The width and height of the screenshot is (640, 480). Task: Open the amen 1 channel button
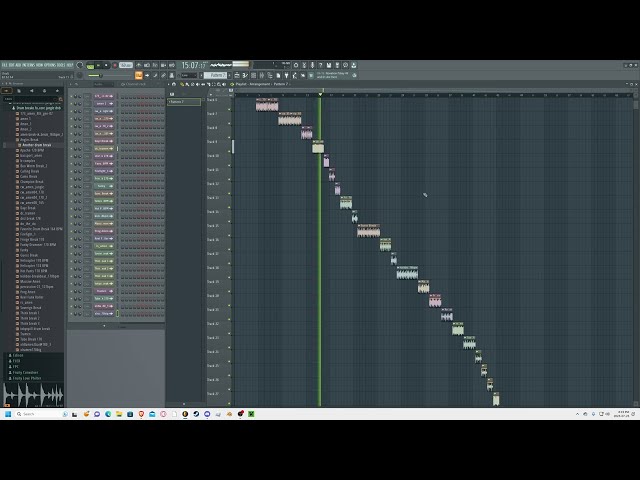[104, 104]
